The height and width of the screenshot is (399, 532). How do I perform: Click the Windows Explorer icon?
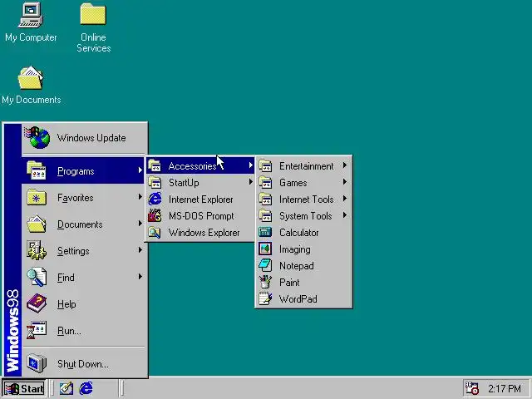[x=155, y=233]
